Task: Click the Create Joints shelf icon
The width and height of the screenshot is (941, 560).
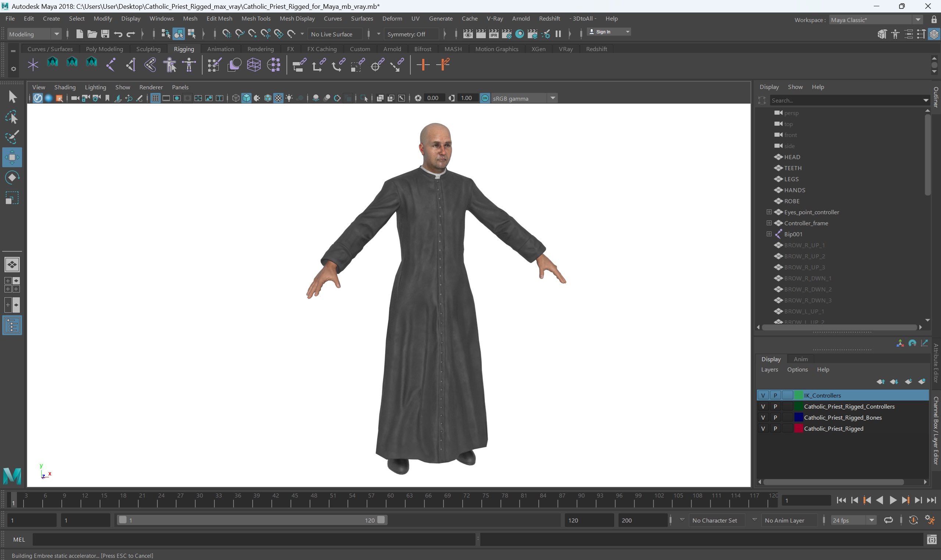Action: coord(111,65)
